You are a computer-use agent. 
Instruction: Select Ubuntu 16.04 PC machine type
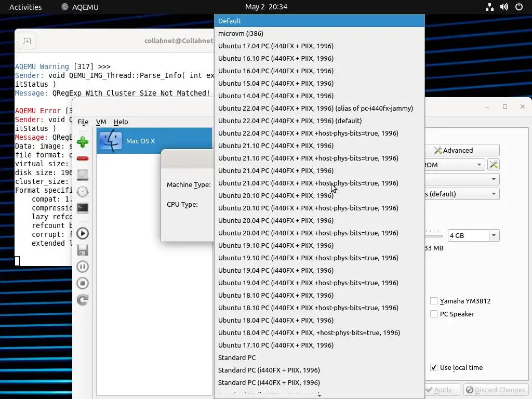pyautogui.click(x=320, y=71)
